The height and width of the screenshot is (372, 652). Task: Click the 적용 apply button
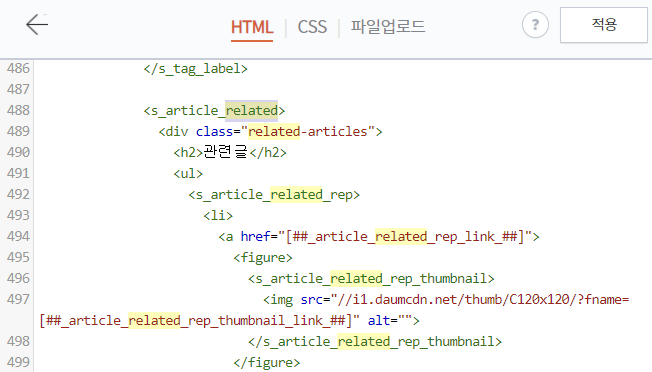[604, 25]
